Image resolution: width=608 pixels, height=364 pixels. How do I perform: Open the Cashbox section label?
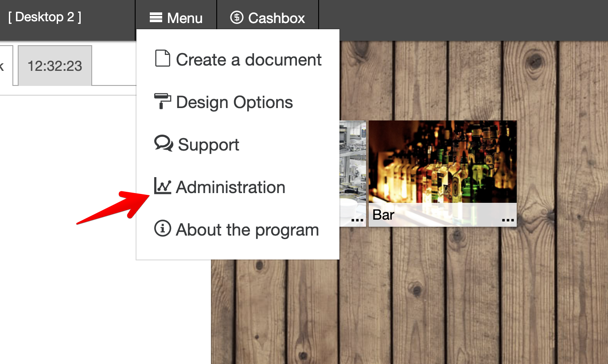point(277,18)
